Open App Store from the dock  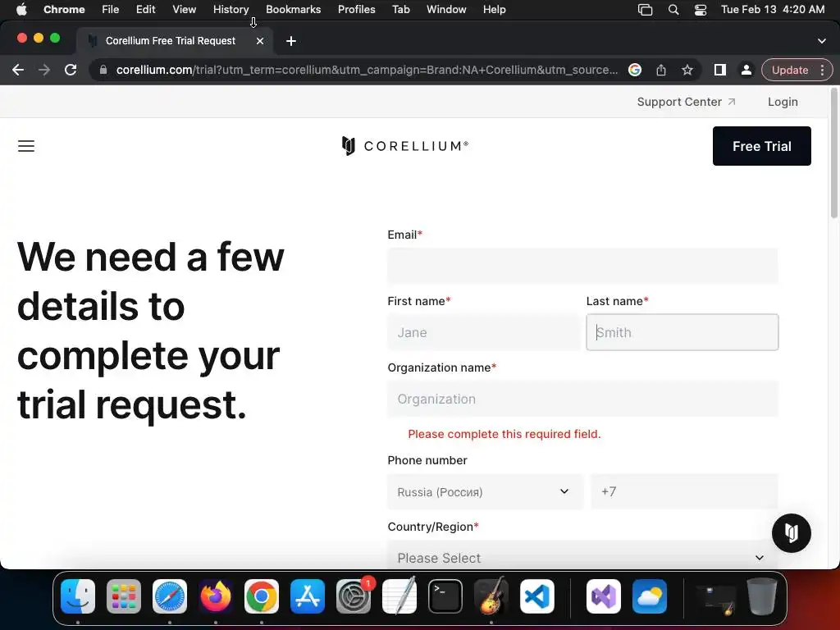point(308,596)
